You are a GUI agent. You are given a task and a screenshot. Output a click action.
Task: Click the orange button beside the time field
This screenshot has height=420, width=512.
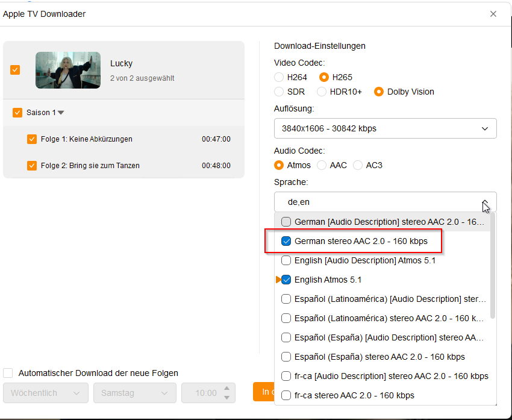[264, 392]
